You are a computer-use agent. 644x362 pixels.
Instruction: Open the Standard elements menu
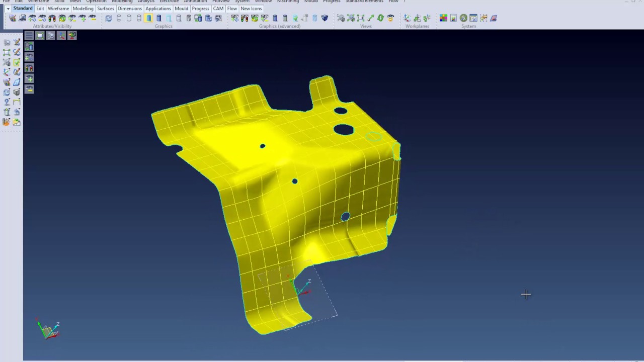click(x=364, y=2)
